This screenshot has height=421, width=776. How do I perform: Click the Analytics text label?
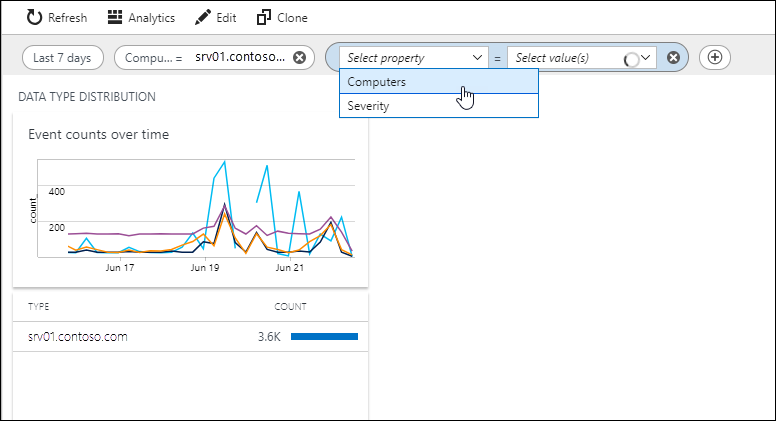[x=151, y=18]
